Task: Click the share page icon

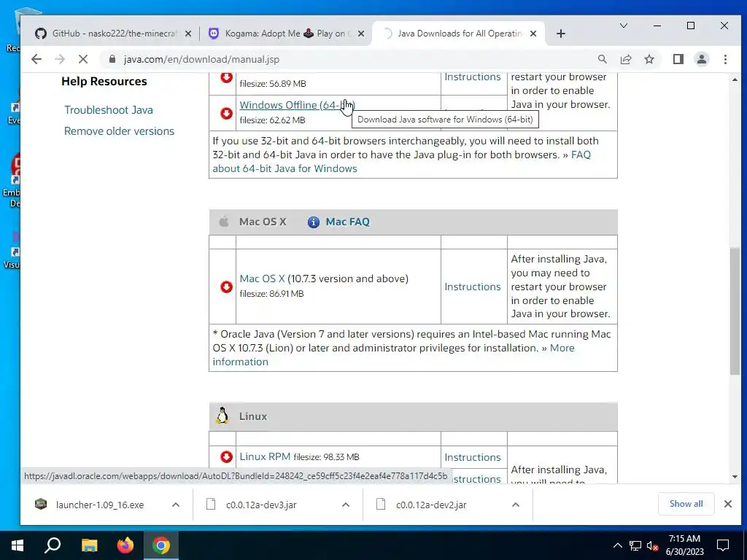Action: (625, 59)
